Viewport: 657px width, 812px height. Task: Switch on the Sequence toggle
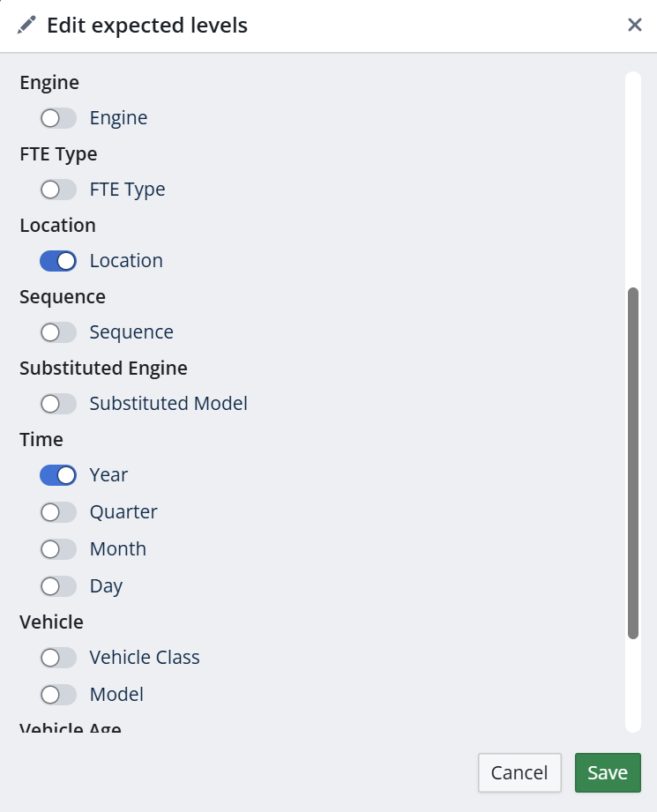point(58,332)
